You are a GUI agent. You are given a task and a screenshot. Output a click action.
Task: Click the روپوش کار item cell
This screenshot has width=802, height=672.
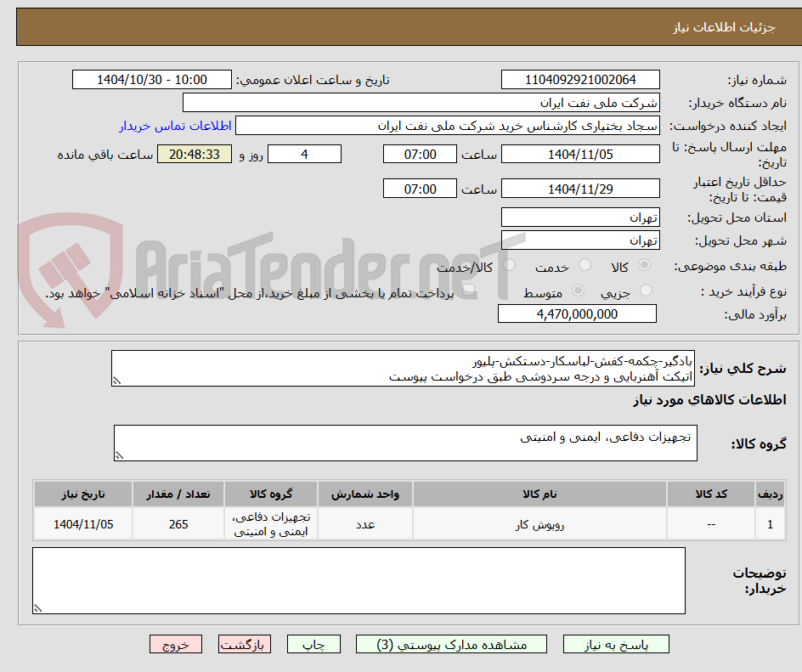click(539, 524)
